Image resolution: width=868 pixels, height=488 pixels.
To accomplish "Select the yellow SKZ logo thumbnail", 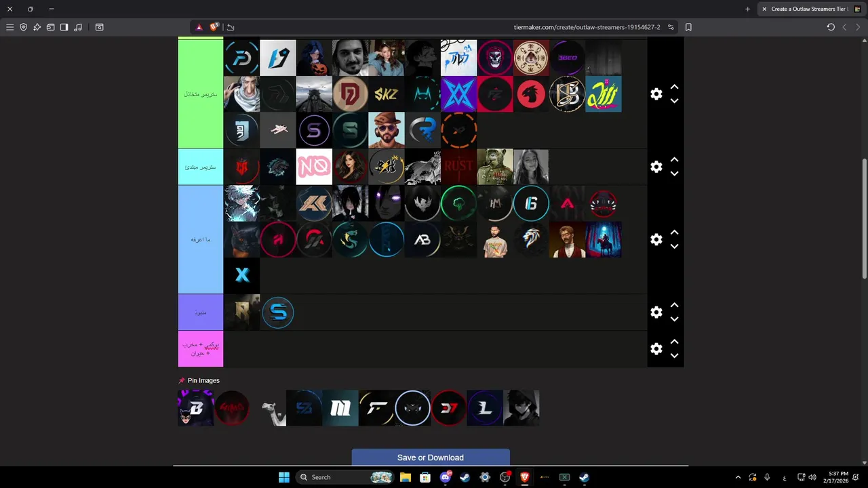I will [x=387, y=94].
